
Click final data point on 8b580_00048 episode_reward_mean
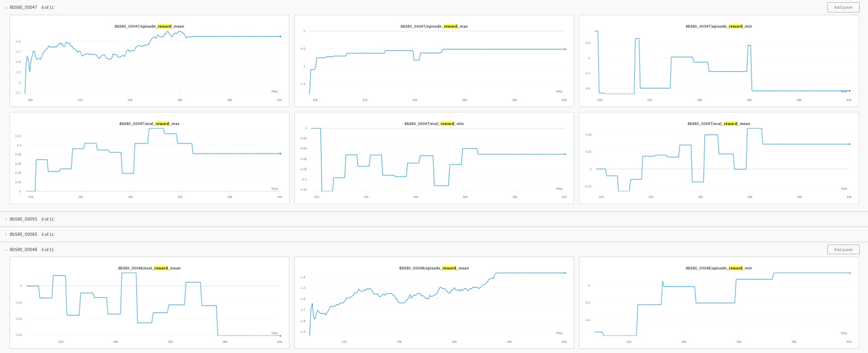(565, 273)
